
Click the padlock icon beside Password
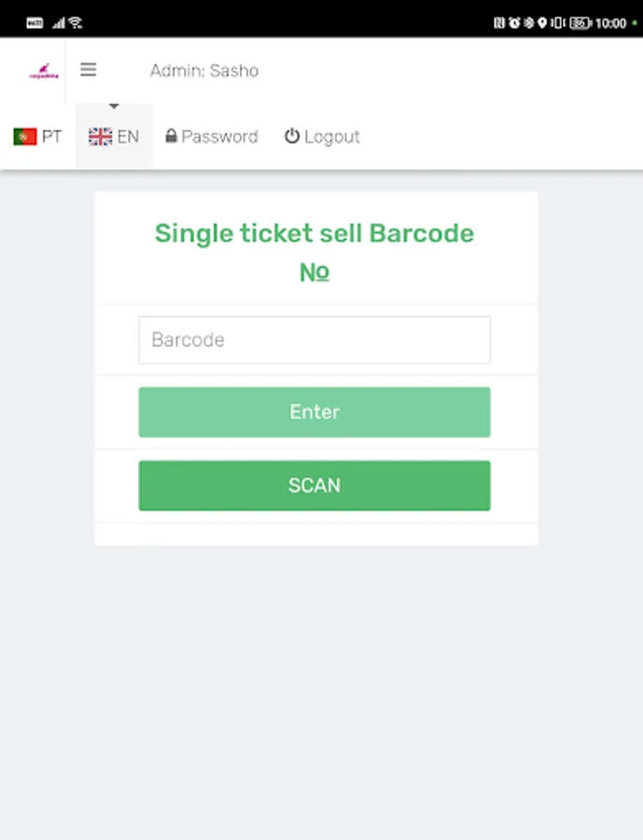171,136
